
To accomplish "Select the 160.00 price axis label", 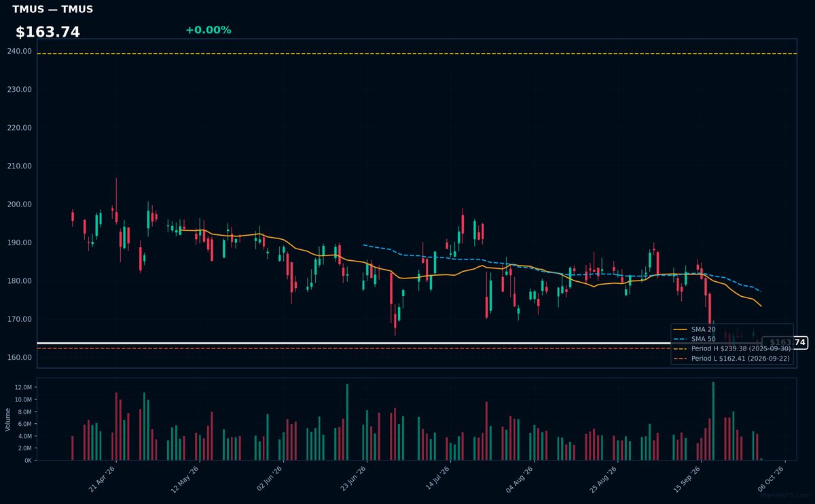I will [20, 357].
